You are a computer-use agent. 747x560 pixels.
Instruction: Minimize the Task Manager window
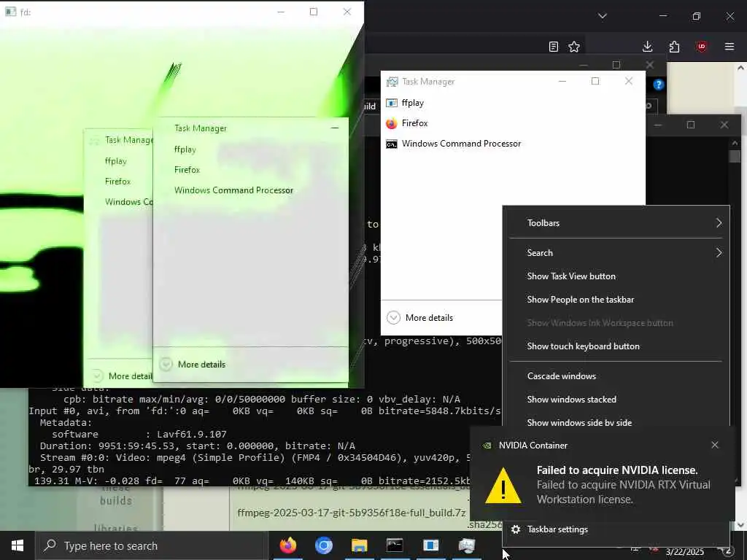pyautogui.click(x=562, y=82)
